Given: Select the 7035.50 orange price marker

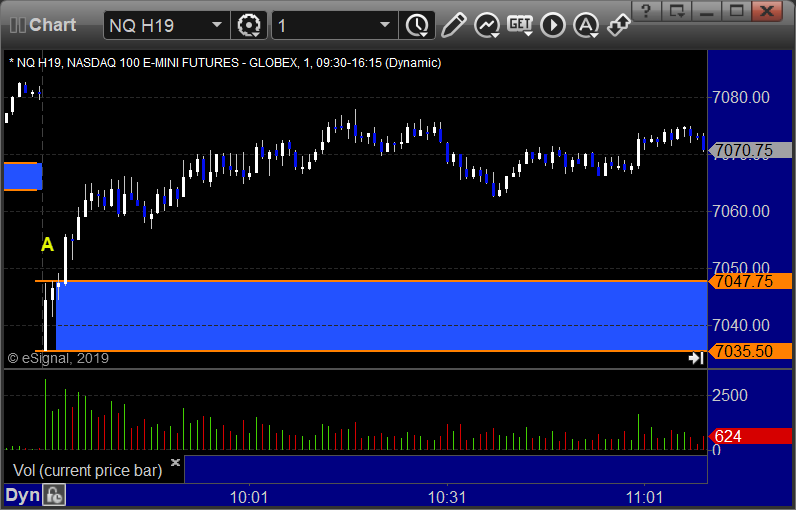Looking at the screenshot, I should 751,351.
